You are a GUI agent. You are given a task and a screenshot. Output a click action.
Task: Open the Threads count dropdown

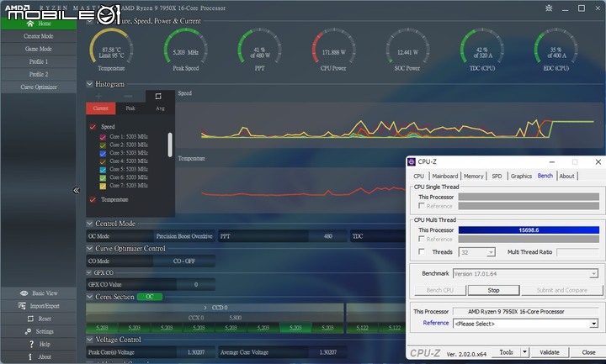[x=491, y=252]
